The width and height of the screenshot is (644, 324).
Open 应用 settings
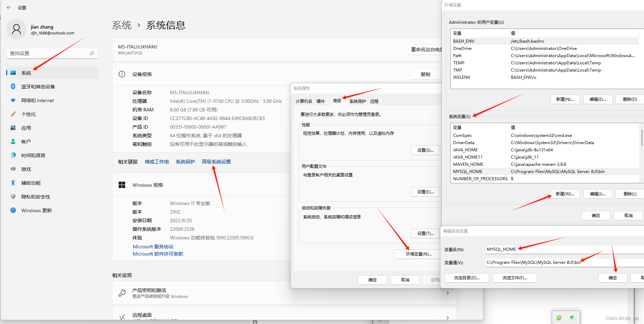tap(52, 128)
